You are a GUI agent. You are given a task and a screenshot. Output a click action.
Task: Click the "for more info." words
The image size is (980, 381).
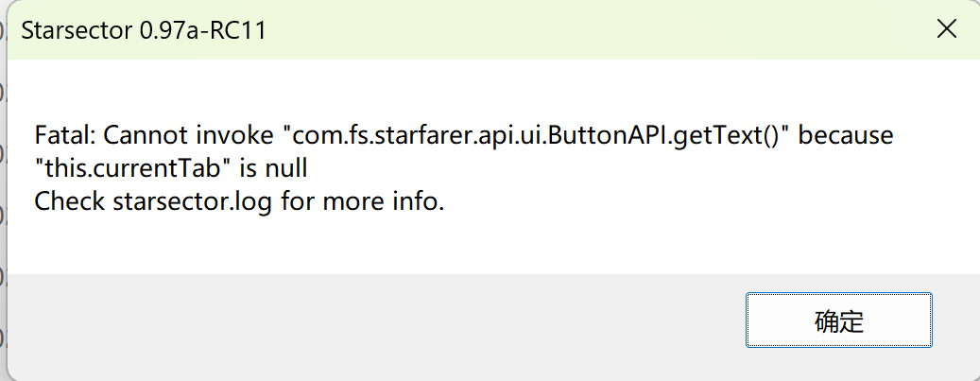click(x=362, y=202)
